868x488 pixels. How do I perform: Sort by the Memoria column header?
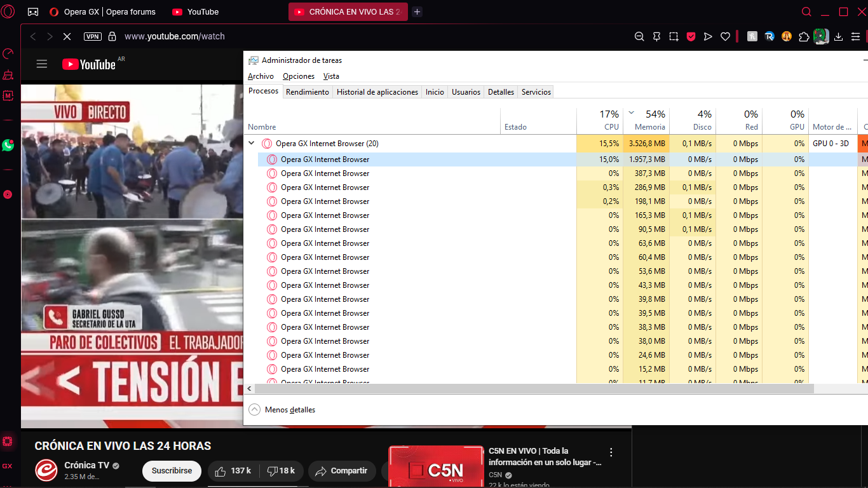(646, 120)
